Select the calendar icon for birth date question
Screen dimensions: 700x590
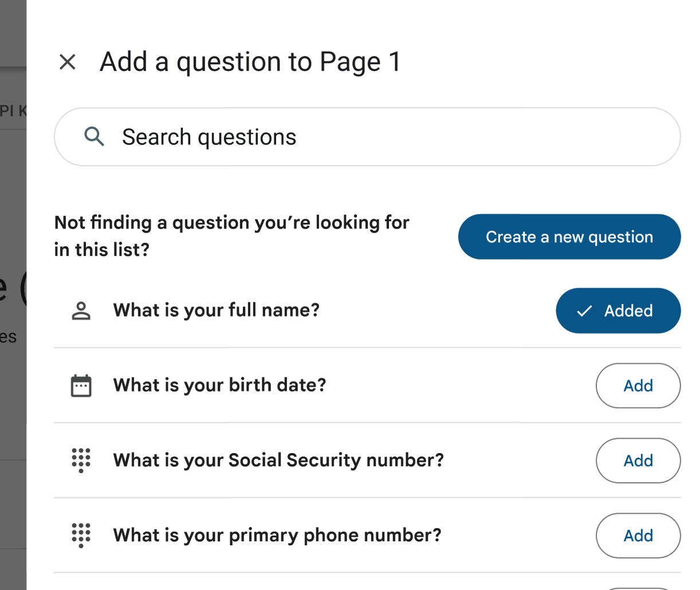click(81, 385)
